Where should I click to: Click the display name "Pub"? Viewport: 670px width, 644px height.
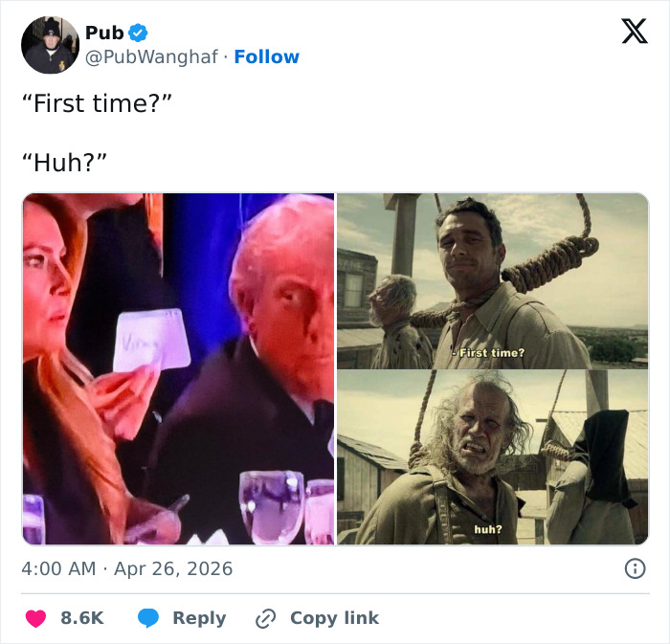(x=104, y=33)
